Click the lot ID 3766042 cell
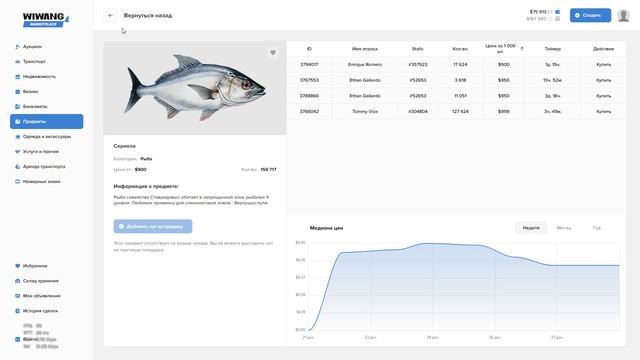Viewport: 640px width, 360px height. (309, 111)
